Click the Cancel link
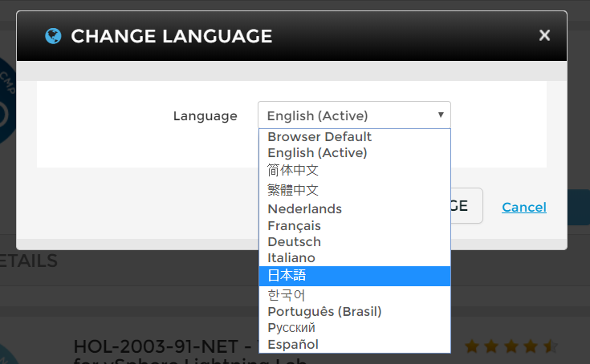 [523, 207]
